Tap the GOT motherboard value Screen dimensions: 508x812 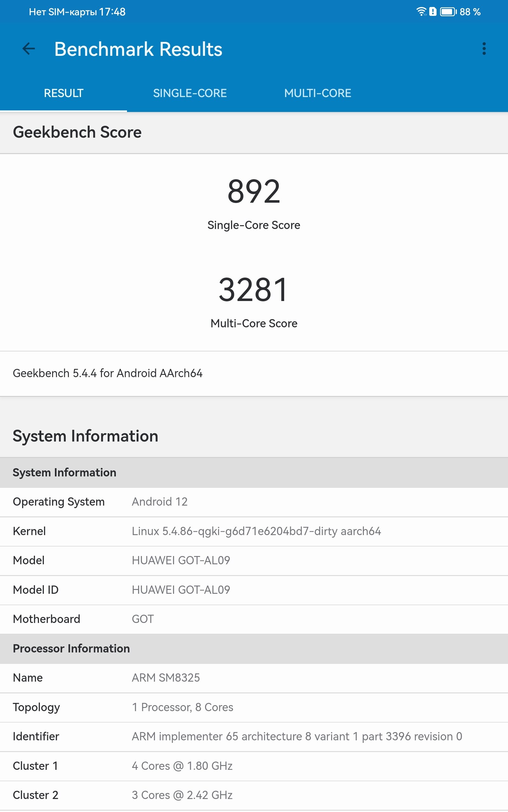[x=143, y=619]
